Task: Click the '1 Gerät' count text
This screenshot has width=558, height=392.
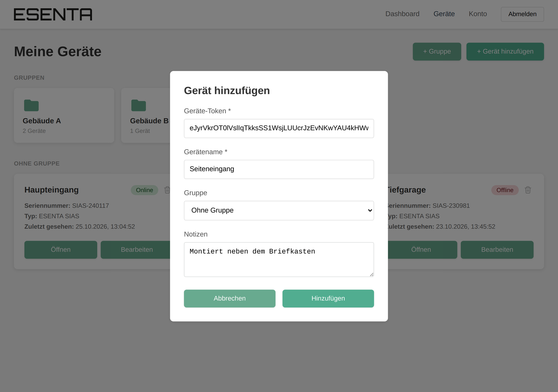Action: tap(140, 131)
